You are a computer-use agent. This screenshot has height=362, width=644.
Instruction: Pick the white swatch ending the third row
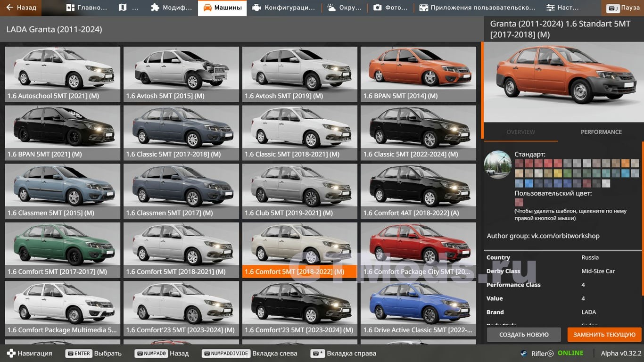(606, 183)
